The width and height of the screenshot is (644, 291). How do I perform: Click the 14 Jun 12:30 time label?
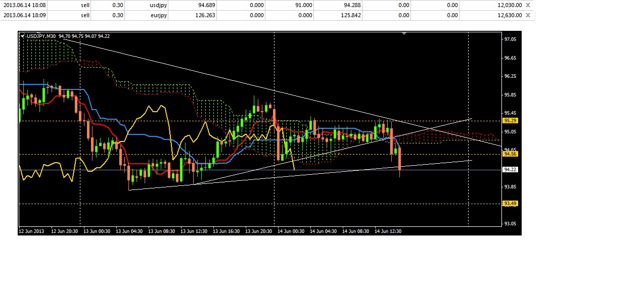[x=388, y=231]
